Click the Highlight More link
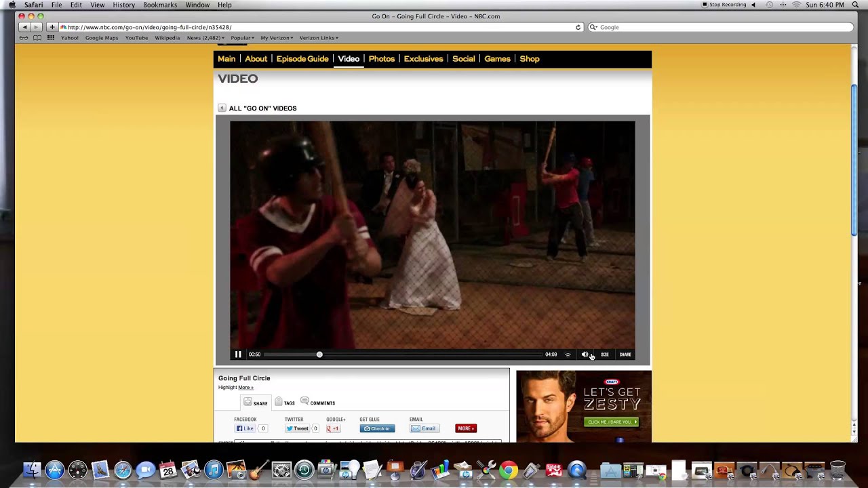 point(245,388)
